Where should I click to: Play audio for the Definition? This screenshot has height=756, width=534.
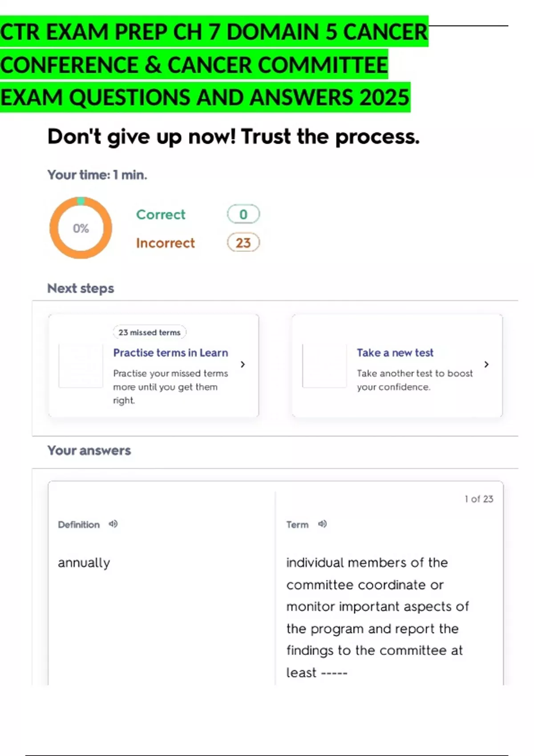[113, 524]
